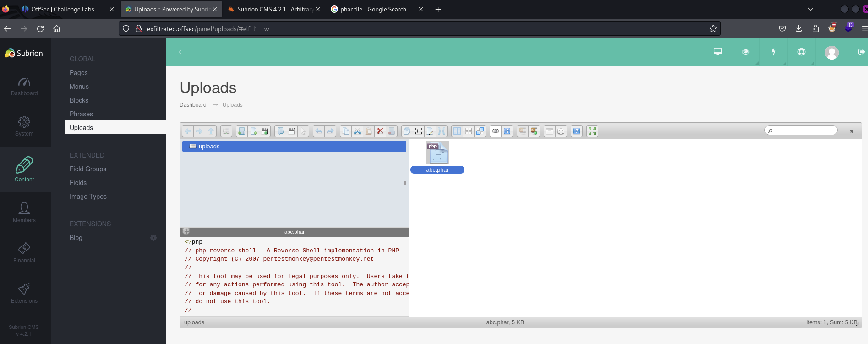
Task: Click the blue Help question mark icon
Action: 577,131
